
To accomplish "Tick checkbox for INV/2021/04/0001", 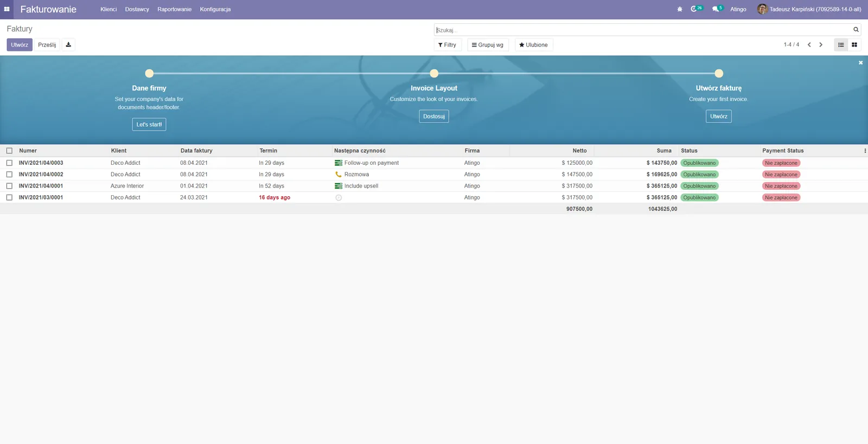I will pyautogui.click(x=9, y=186).
